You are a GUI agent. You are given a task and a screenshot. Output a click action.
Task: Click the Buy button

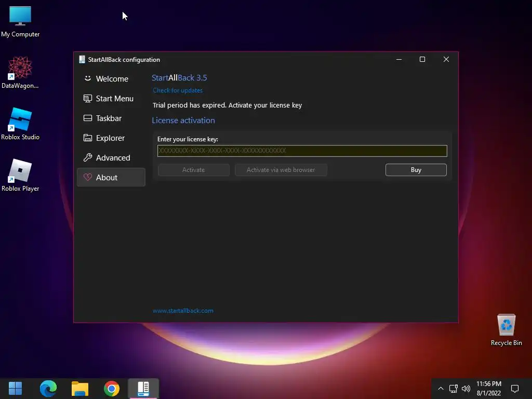416,170
